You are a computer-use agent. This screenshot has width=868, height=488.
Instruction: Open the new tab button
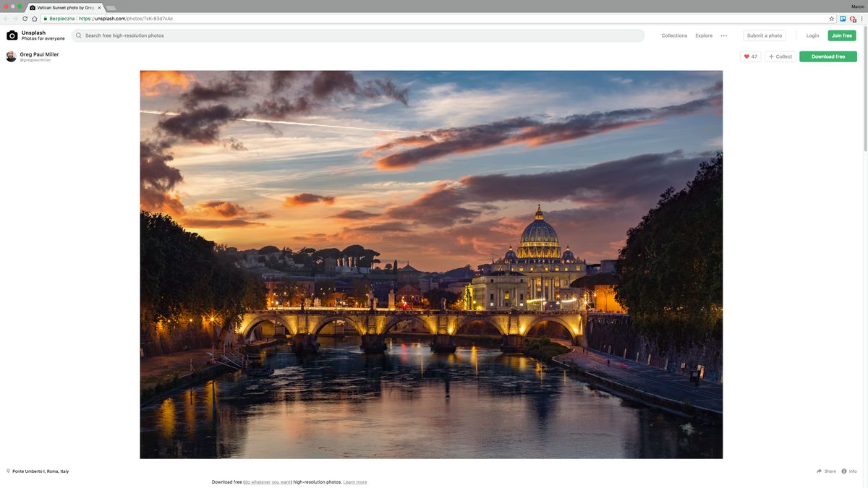point(111,7)
